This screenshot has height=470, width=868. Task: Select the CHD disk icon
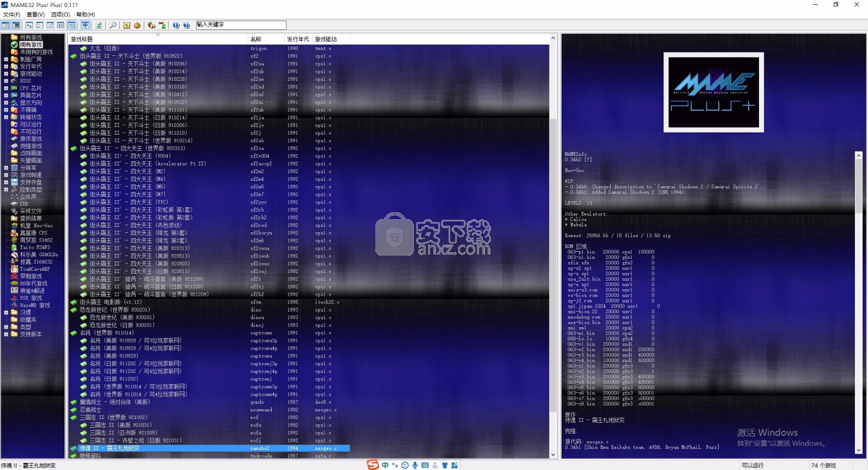pyautogui.click(x=15, y=204)
